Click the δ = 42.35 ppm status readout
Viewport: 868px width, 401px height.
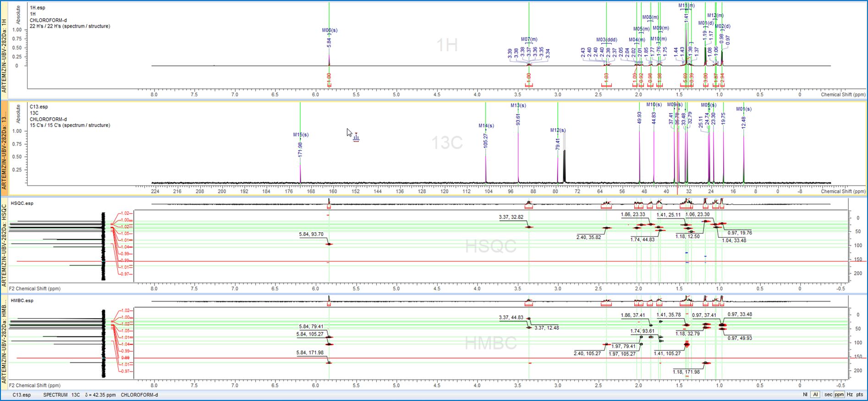99,395
